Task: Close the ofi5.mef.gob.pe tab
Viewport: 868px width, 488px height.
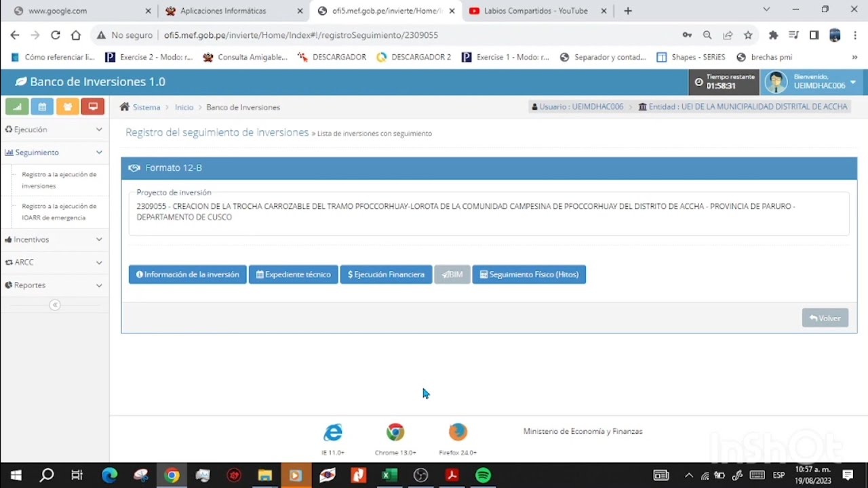Action: 452,11
